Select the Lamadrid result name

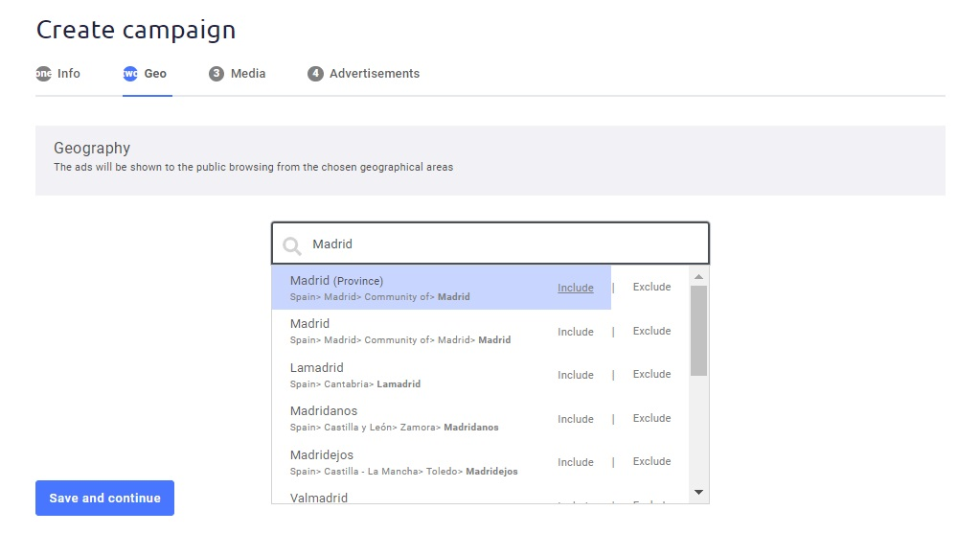click(x=316, y=367)
